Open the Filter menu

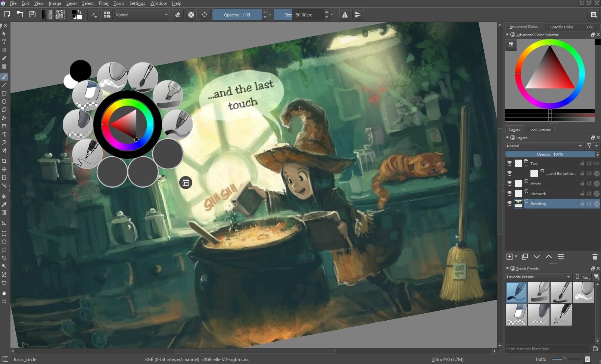pyautogui.click(x=104, y=3)
